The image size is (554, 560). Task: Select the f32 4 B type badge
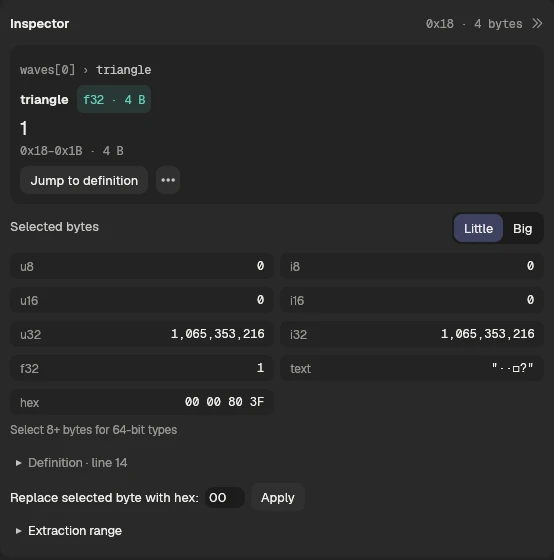(x=114, y=99)
